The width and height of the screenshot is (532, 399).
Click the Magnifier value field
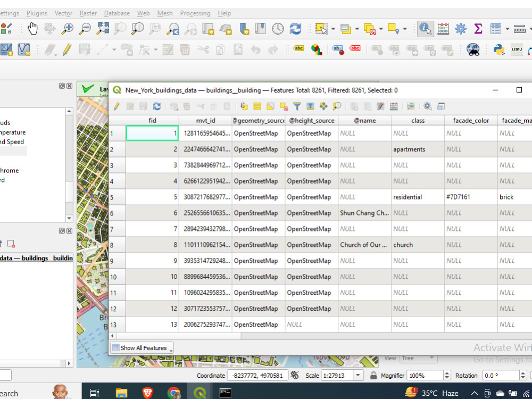[425, 375]
